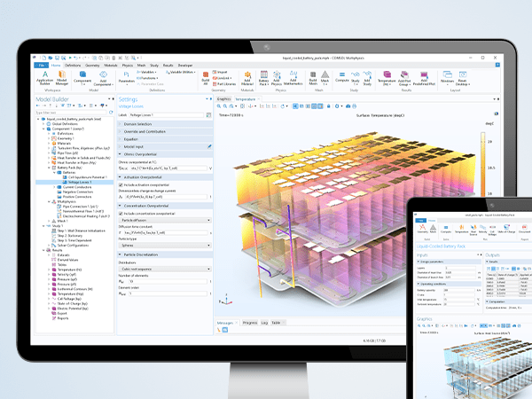Viewport: 532px width, 399px height.
Task: Select the Temperature graphics tab
Action: tap(247, 99)
